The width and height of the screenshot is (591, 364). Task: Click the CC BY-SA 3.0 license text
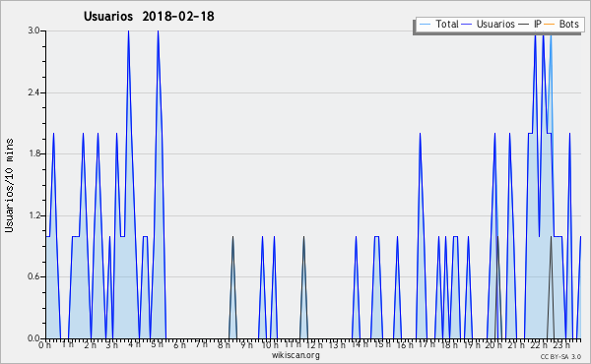click(560, 356)
